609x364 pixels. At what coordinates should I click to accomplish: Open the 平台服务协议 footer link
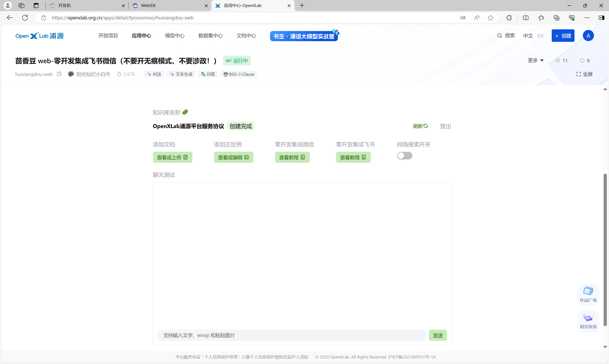coord(188,357)
